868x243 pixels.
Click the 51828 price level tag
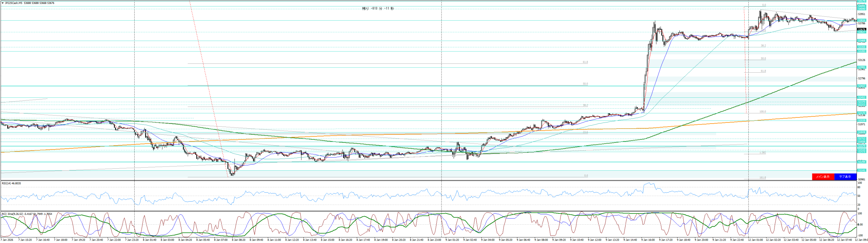862,132
